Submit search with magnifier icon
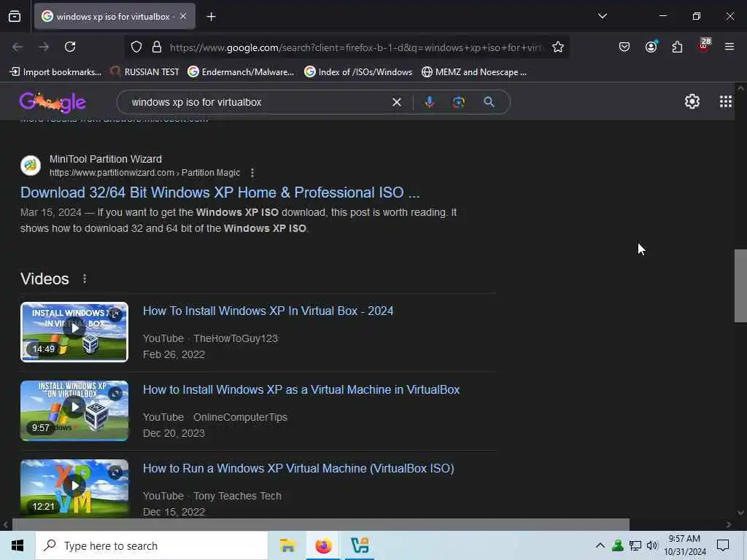This screenshot has width=747, height=560. [489, 102]
